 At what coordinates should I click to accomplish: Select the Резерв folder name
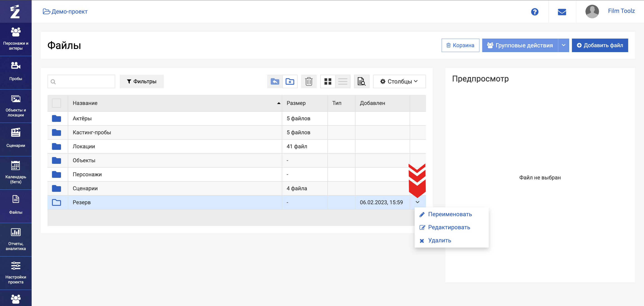click(x=82, y=202)
